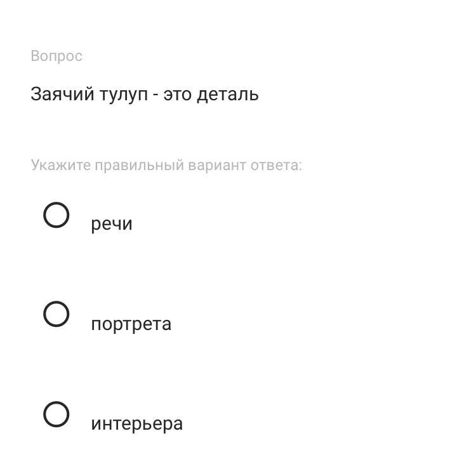The width and height of the screenshot is (476, 476).
Task: Click the word 'деталь' in the question
Action: [x=228, y=95]
